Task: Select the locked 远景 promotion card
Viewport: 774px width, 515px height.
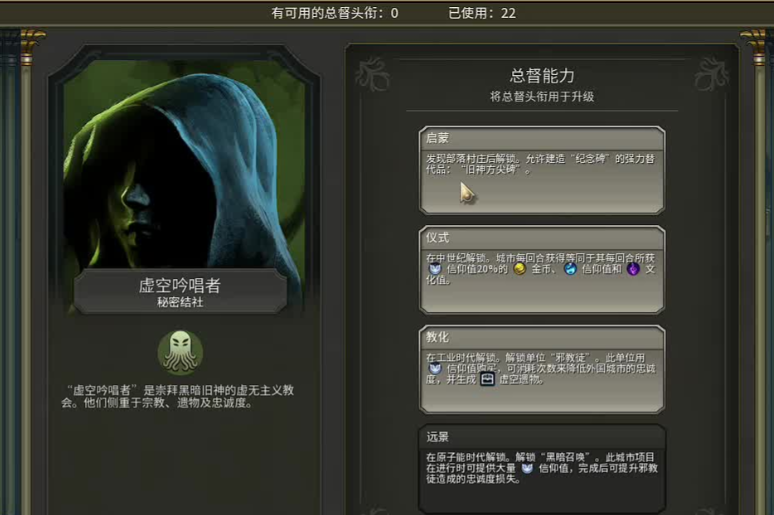Action: (x=542, y=469)
